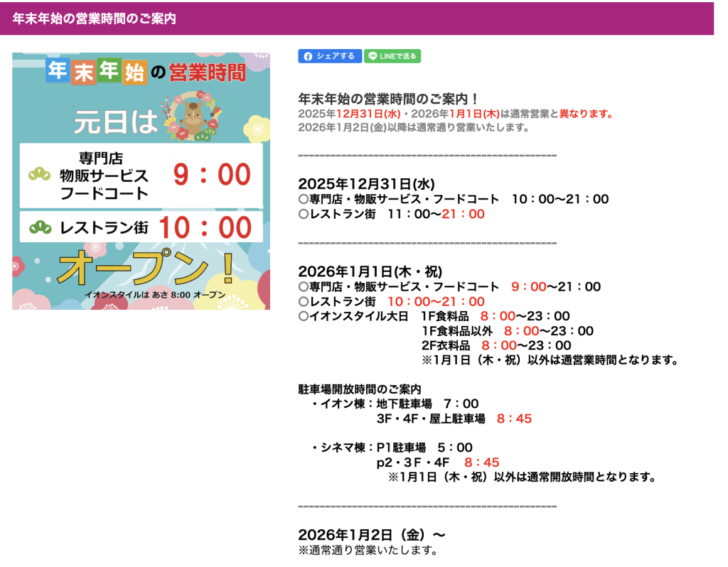Click the 2025年12月31日(水) section heading
The width and height of the screenshot is (728, 567).
pos(365,184)
